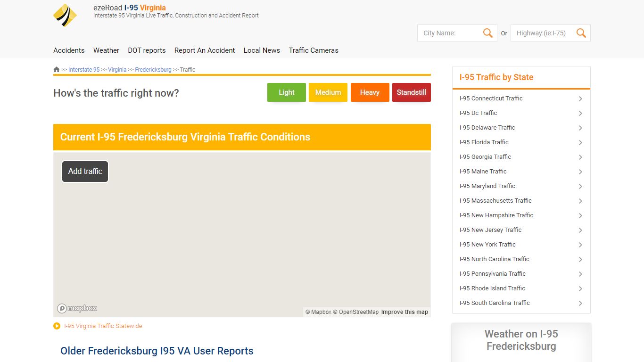Click 'I-95 Traffic by State' heading
The width and height of the screenshot is (644, 362).
[496, 77]
